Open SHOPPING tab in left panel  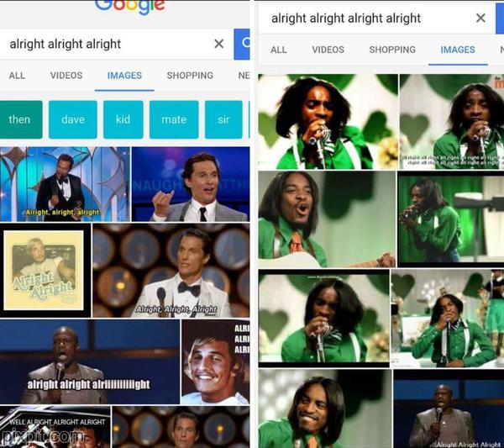[190, 76]
